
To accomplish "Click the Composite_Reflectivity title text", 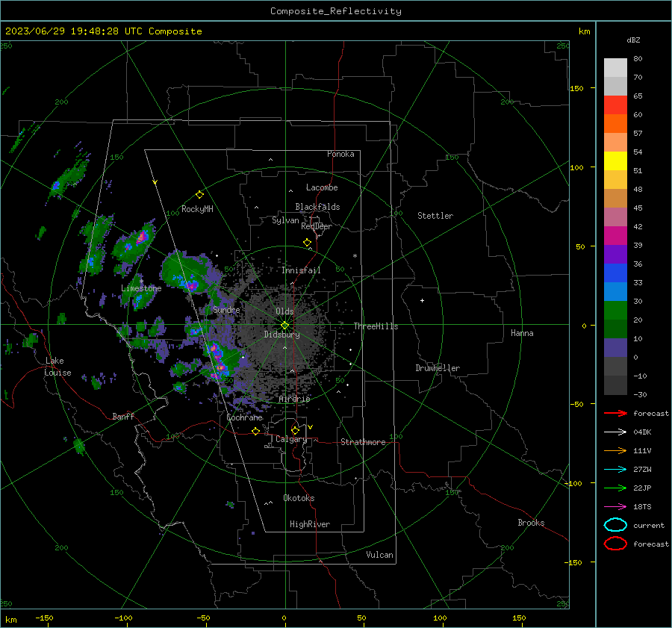I will (336, 11).
